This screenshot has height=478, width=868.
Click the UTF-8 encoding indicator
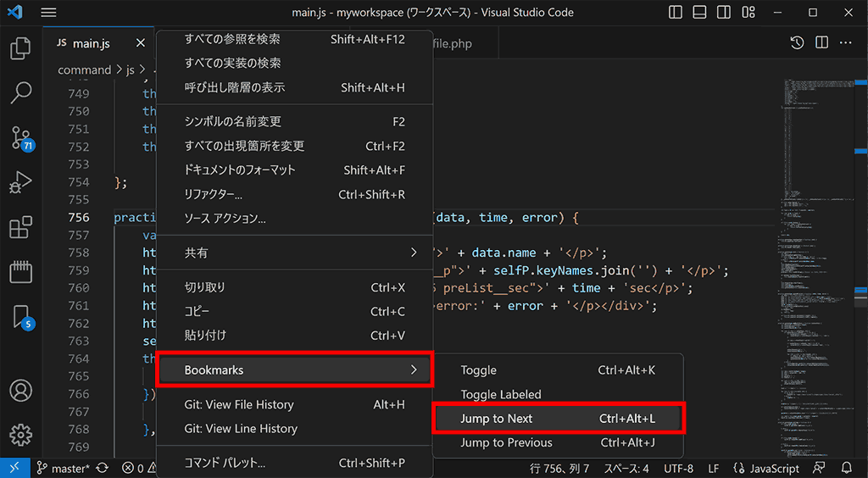[678, 469]
